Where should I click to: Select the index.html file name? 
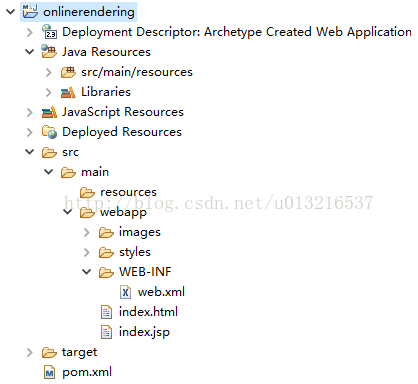click(148, 312)
